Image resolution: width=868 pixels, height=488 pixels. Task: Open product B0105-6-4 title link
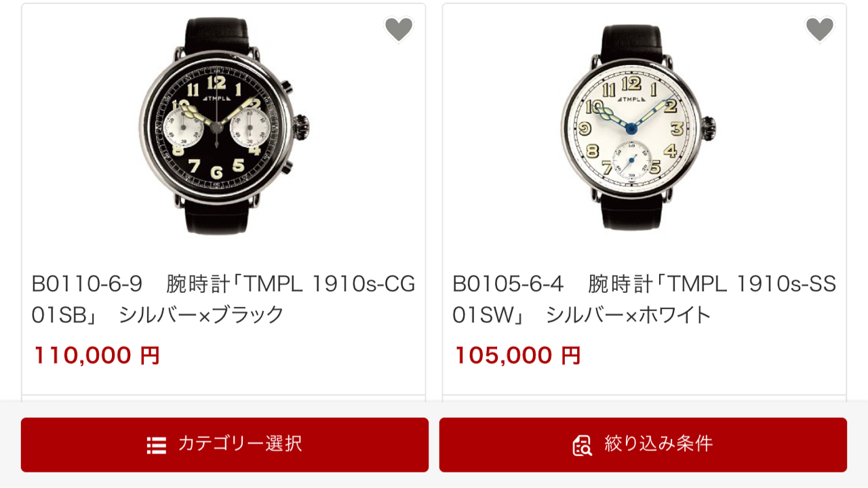[x=644, y=300]
